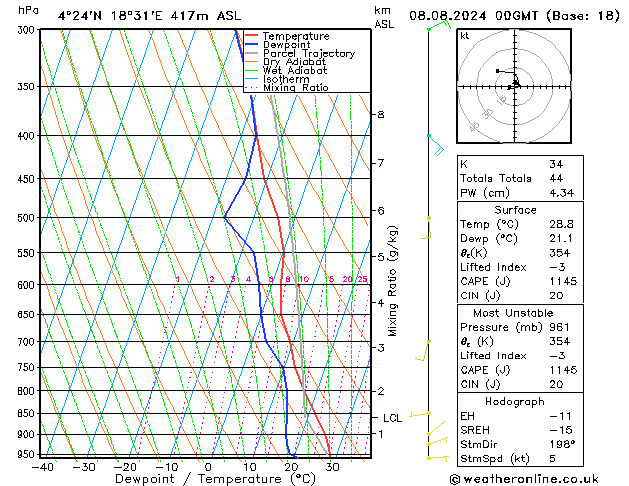Screen dimensions: 629x486
Task: Click the green wind barb at 300 hPa
Action: (x=439, y=25)
